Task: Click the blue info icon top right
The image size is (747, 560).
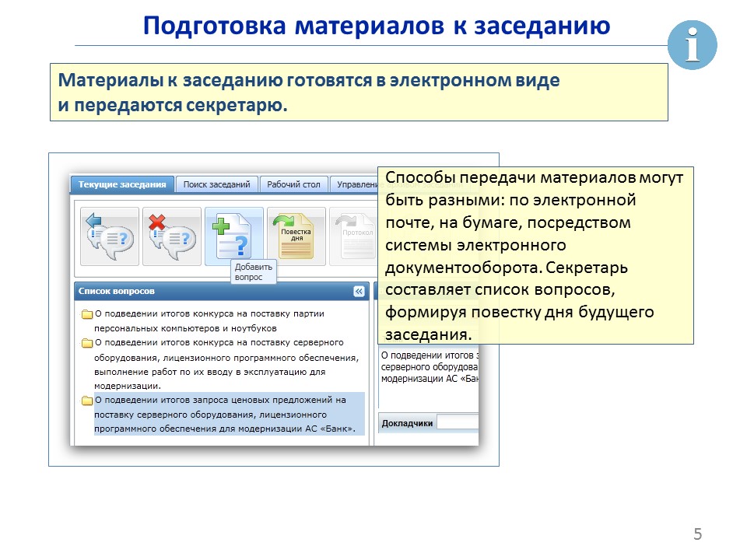Action: point(692,45)
